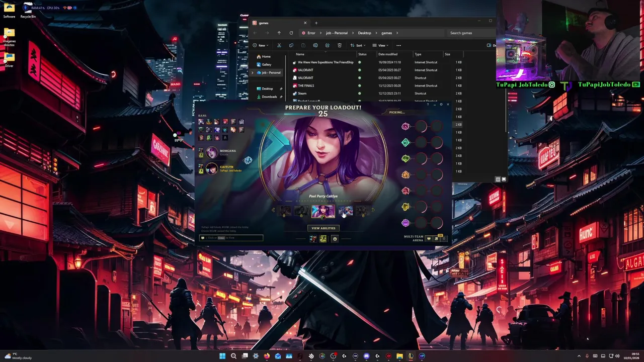Viewport: 644px width, 362px height.
Task: Click the League chat input field
Action: pyautogui.click(x=231, y=238)
